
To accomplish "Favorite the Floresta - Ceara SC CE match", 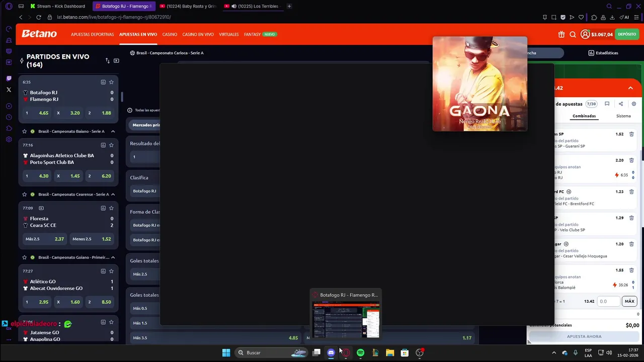I will tap(111, 208).
